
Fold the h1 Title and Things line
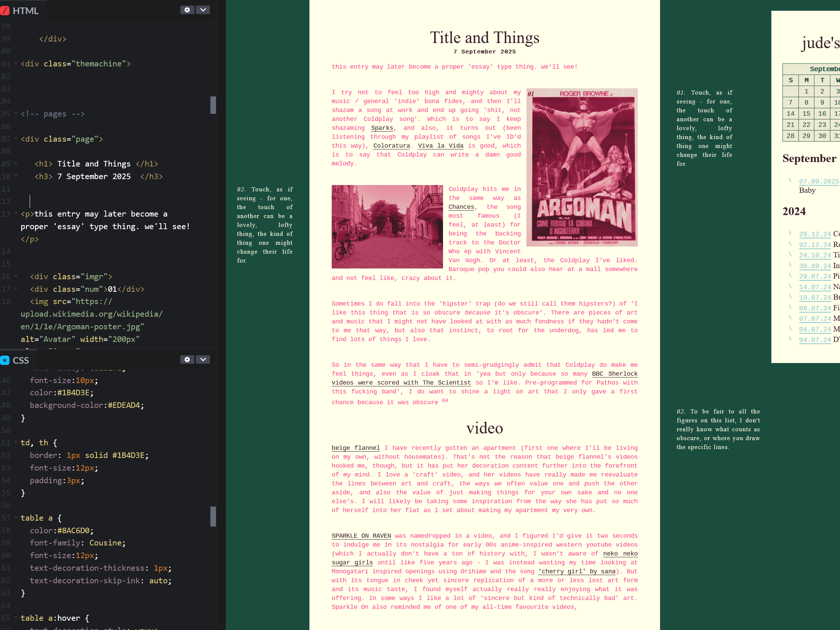point(16,164)
